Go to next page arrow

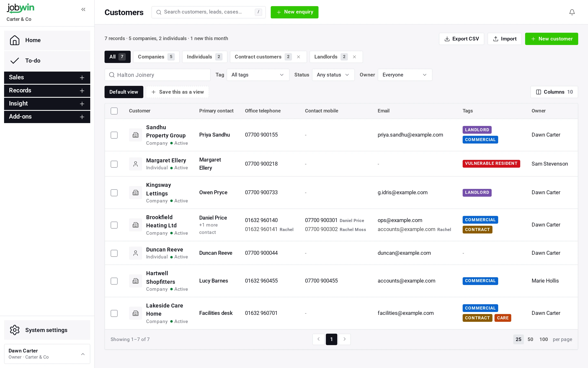[345, 339]
